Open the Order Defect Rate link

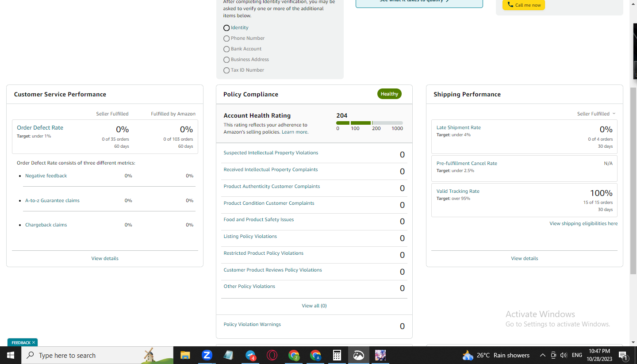click(x=40, y=127)
